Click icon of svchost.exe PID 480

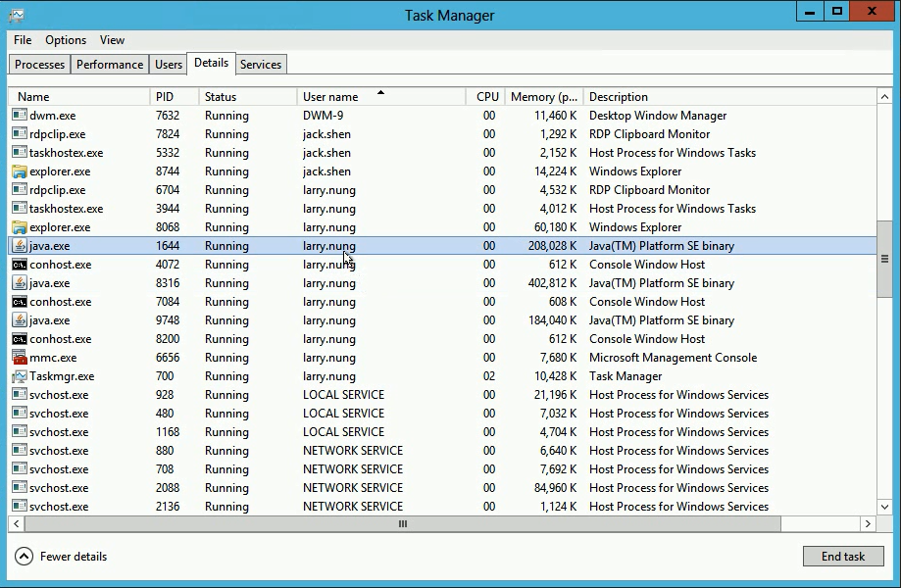pyautogui.click(x=20, y=413)
